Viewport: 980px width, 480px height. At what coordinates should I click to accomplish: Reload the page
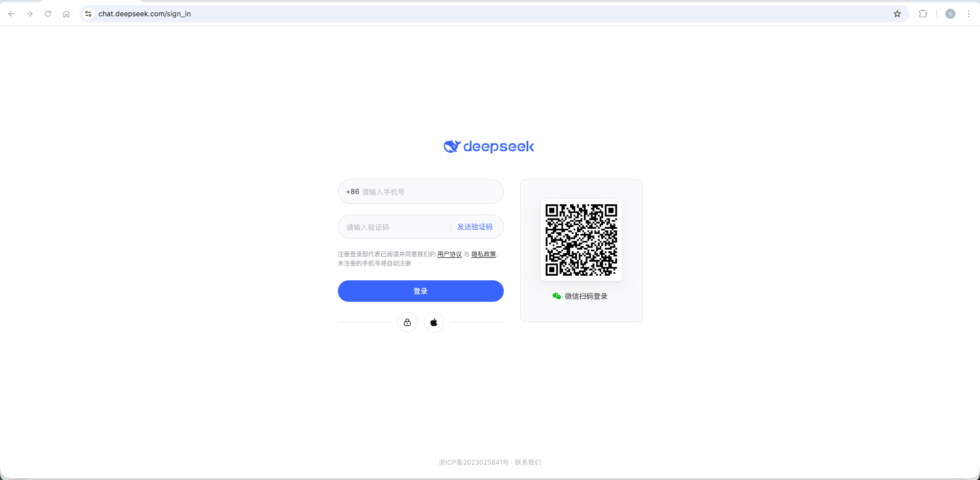[48, 14]
